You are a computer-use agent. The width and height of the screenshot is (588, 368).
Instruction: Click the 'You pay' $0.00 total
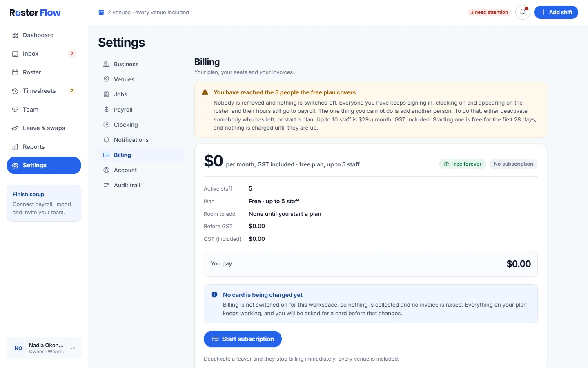tap(519, 264)
